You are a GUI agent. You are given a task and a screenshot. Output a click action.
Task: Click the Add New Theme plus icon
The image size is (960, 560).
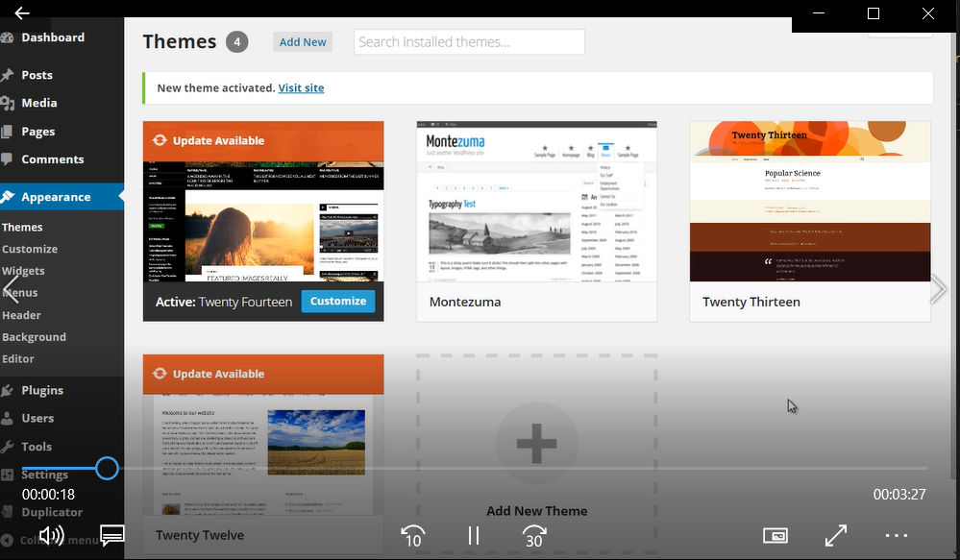[536, 444]
